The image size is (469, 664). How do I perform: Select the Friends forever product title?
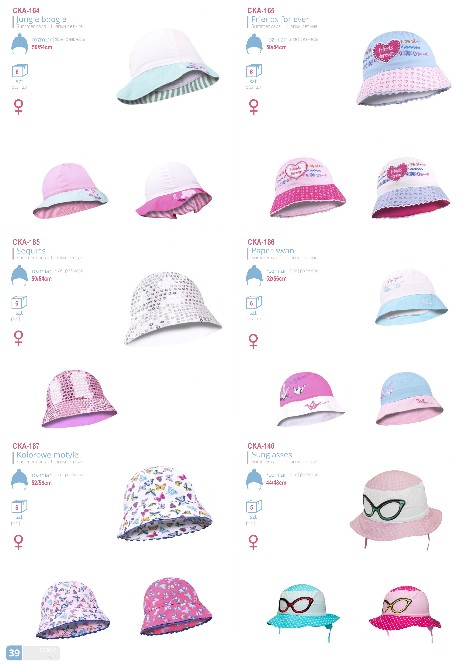coord(280,19)
